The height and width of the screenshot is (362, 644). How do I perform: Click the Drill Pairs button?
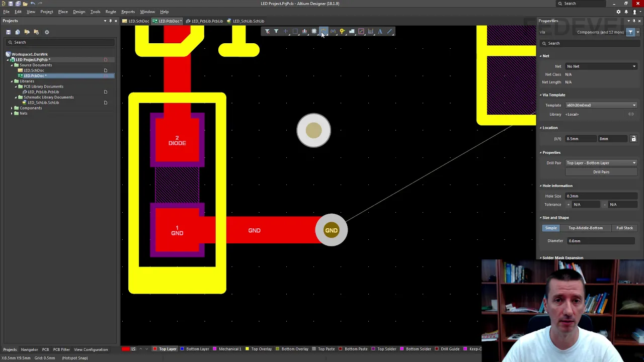coord(601,172)
